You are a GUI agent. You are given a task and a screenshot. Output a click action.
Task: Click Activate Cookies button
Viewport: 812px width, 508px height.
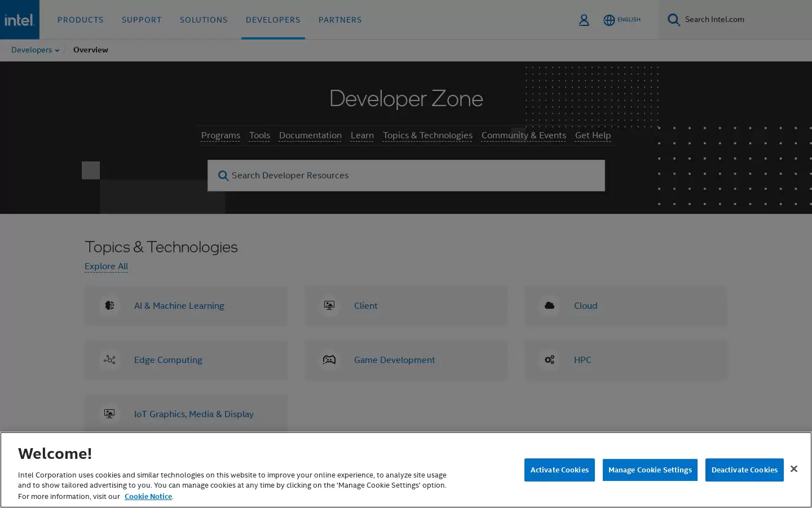pyautogui.click(x=559, y=470)
